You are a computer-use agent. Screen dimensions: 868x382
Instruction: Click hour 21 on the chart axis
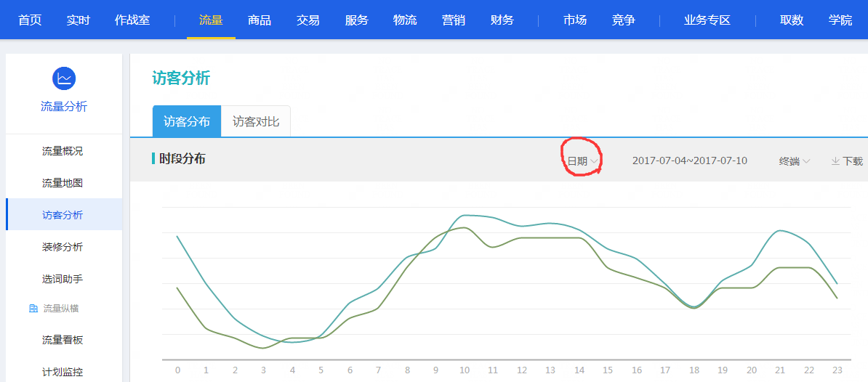pyautogui.click(x=781, y=370)
